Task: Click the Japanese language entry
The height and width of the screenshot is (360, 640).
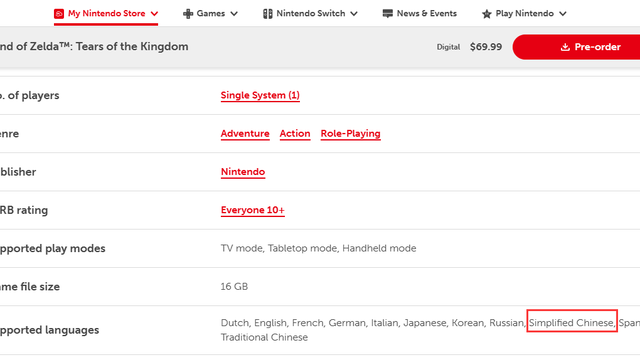Action: coord(425,323)
